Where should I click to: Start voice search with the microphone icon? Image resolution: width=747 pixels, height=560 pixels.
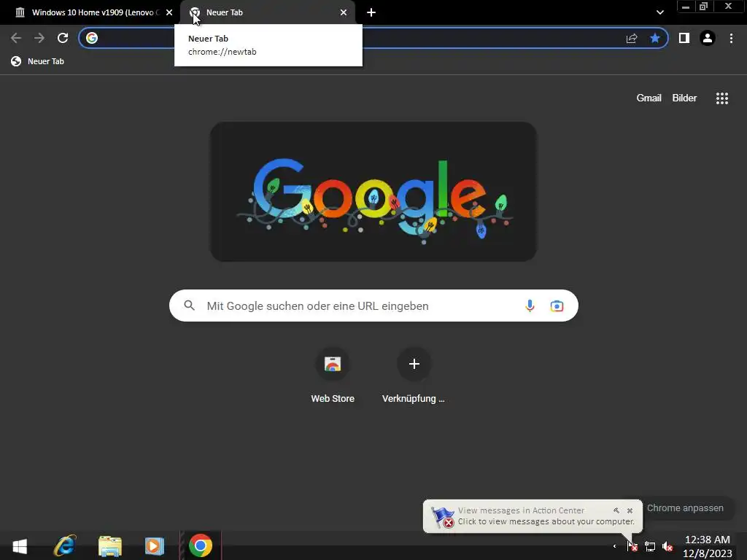(530, 306)
